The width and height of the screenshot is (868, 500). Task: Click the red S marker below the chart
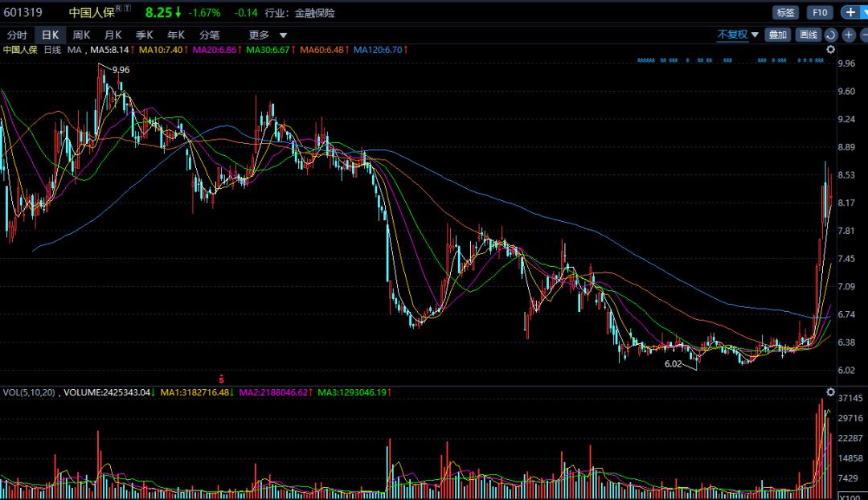[221, 377]
